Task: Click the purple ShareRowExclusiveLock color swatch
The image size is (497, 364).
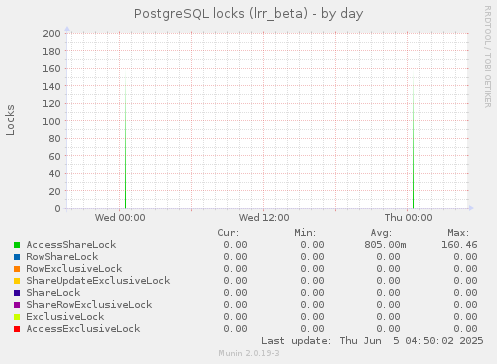Action: point(17,305)
